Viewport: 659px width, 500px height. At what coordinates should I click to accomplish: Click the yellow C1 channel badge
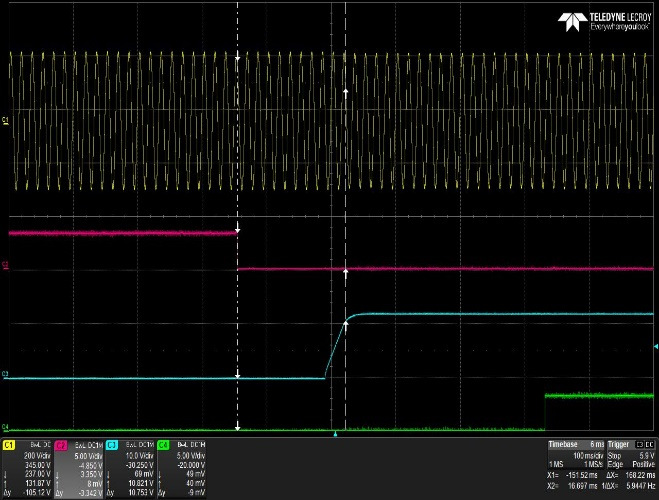(10, 443)
